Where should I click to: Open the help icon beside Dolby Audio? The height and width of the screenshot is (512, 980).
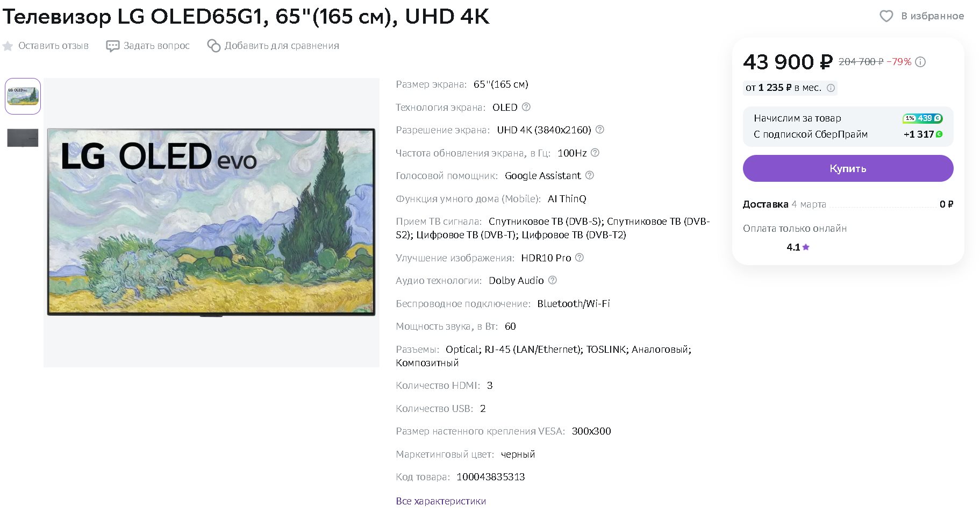[x=552, y=280]
